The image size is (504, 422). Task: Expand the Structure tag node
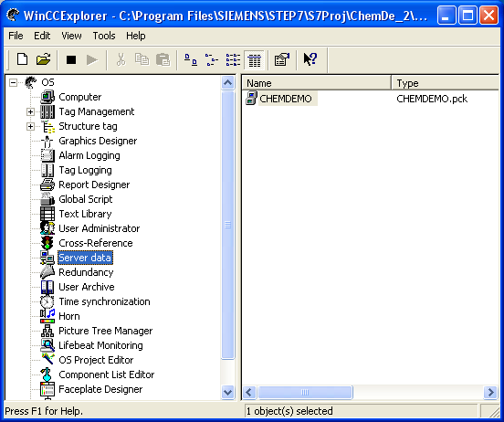(x=30, y=126)
